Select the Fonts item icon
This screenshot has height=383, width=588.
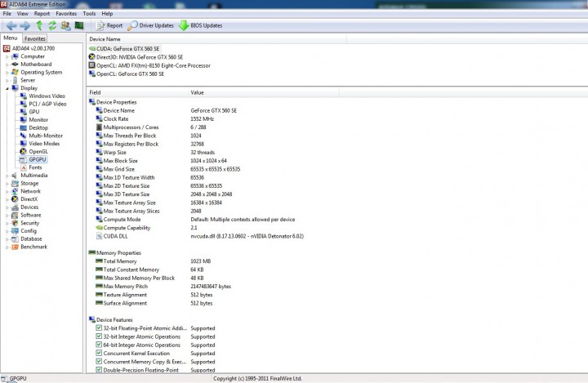coord(23,167)
